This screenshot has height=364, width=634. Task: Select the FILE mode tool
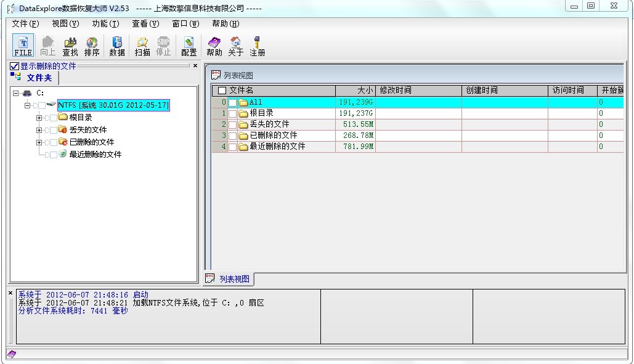(x=22, y=44)
